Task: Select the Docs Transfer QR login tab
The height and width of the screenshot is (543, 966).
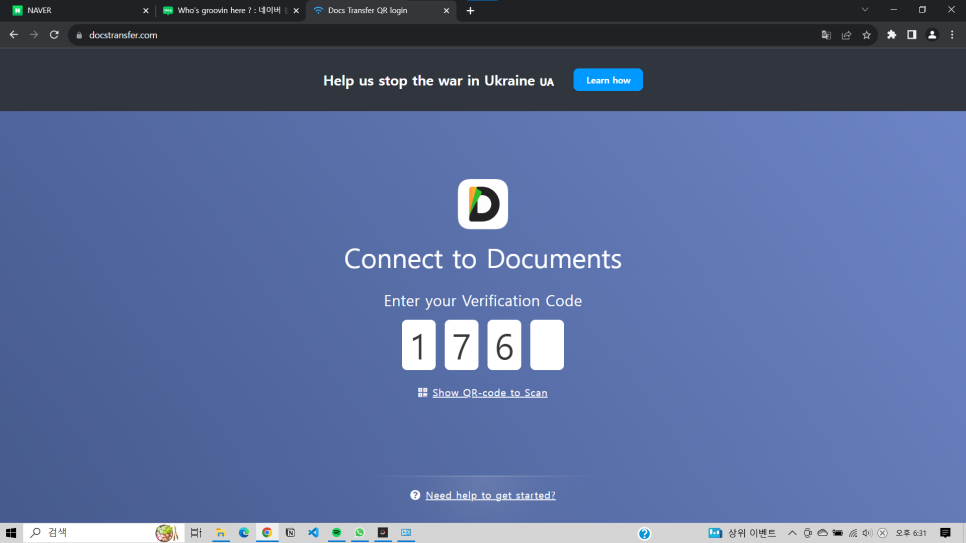Action: click(381, 10)
